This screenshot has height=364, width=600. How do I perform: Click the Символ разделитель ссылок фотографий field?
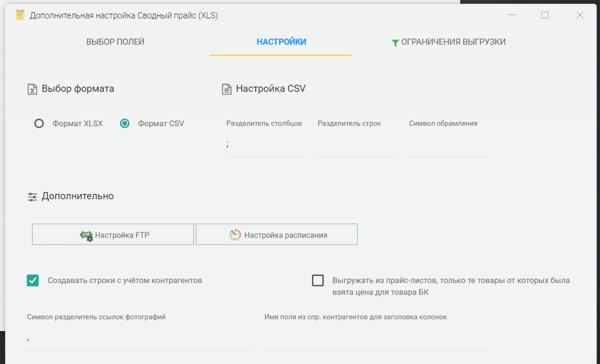click(x=138, y=339)
